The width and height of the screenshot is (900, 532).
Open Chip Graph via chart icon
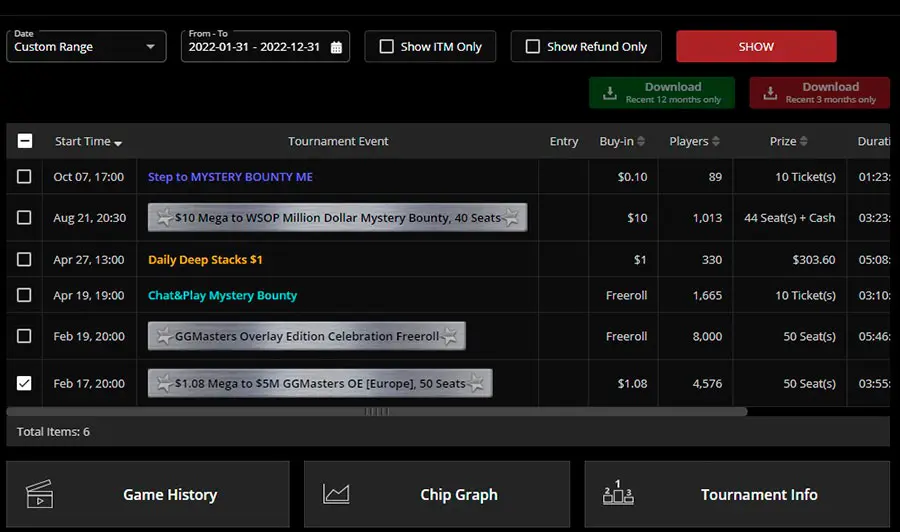point(336,494)
